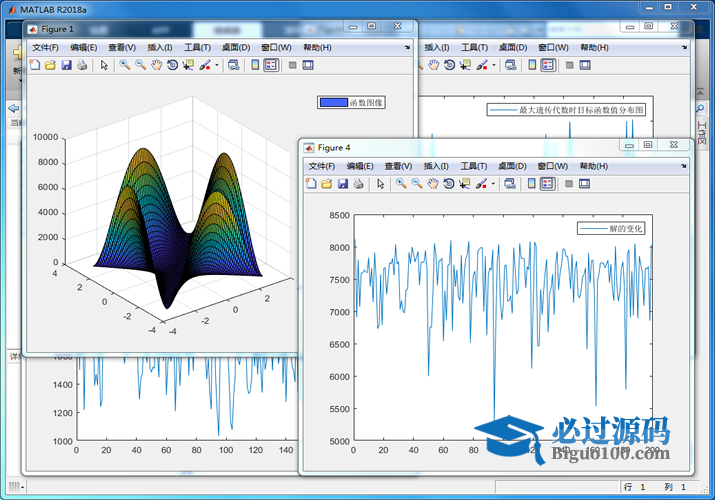Select Data Cursor tool in Figure 4 toolbar
Screen dimensions: 715x500
(464, 184)
